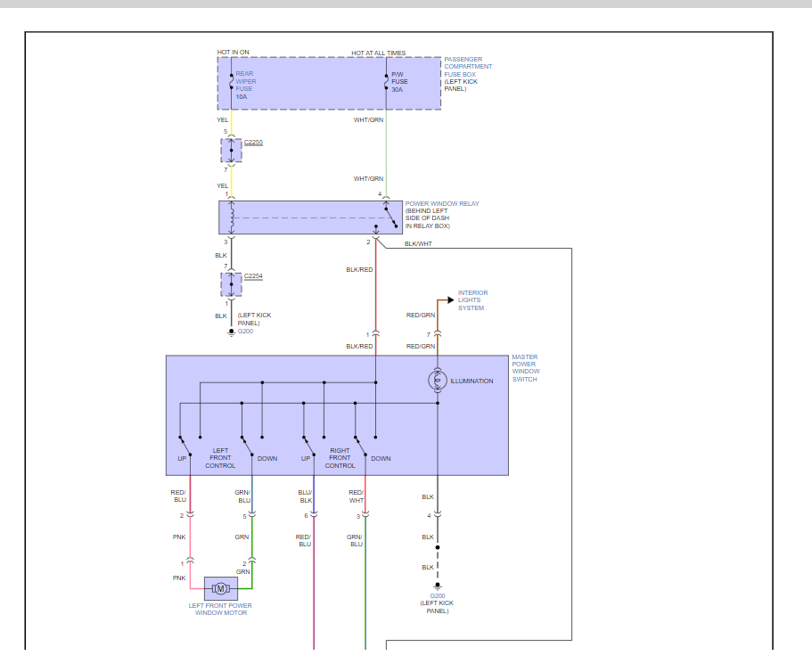Follow the Interior Lights System link
This screenshot has height=664, width=812.
[x=472, y=300]
